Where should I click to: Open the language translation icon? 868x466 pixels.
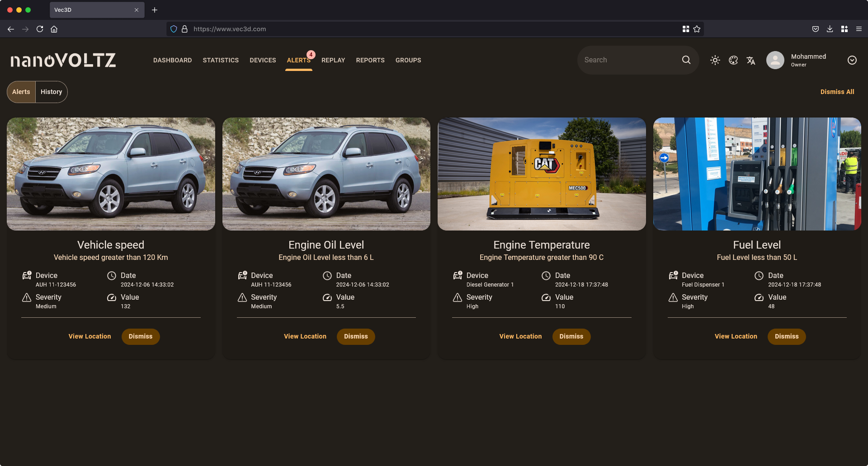pos(751,60)
